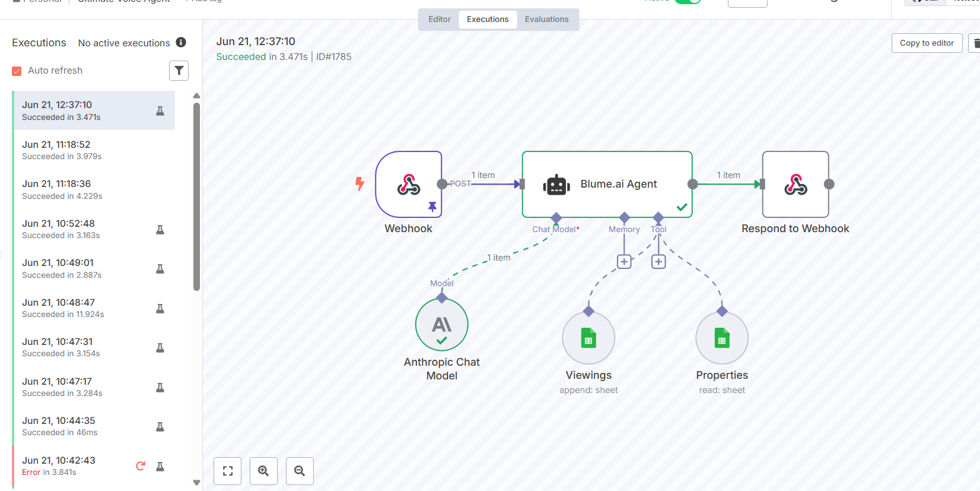Click the green success checkmark on Blume.ai Agent
Image resolution: width=980 pixels, height=491 pixels.
pyautogui.click(x=682, y=207)
